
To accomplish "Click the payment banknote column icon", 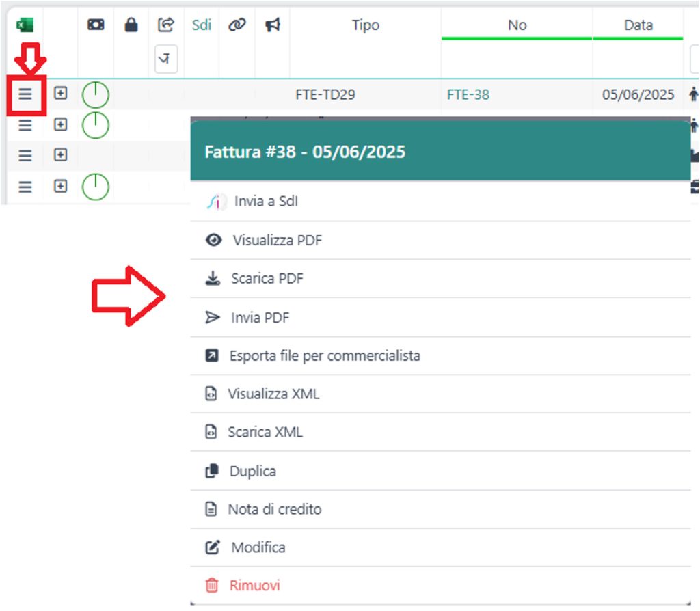I will coord(96,25).
